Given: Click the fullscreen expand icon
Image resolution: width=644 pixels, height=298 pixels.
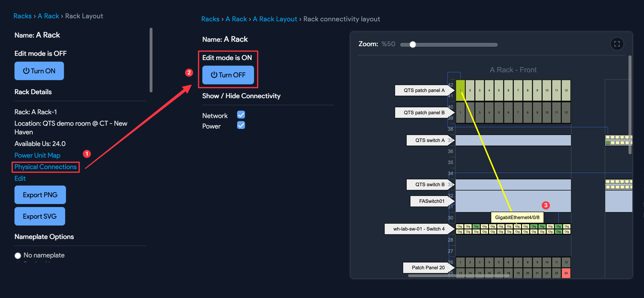Looking at the screenshot, I should 617,44.
